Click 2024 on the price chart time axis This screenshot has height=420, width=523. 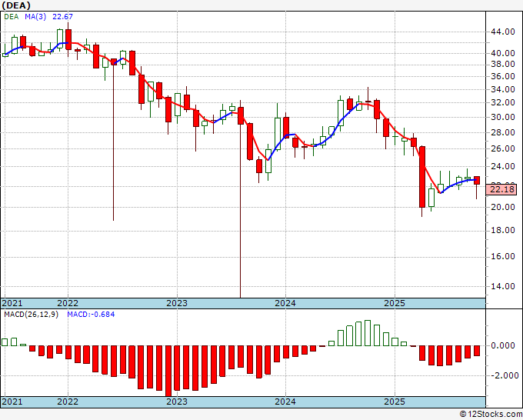point(285,303)
